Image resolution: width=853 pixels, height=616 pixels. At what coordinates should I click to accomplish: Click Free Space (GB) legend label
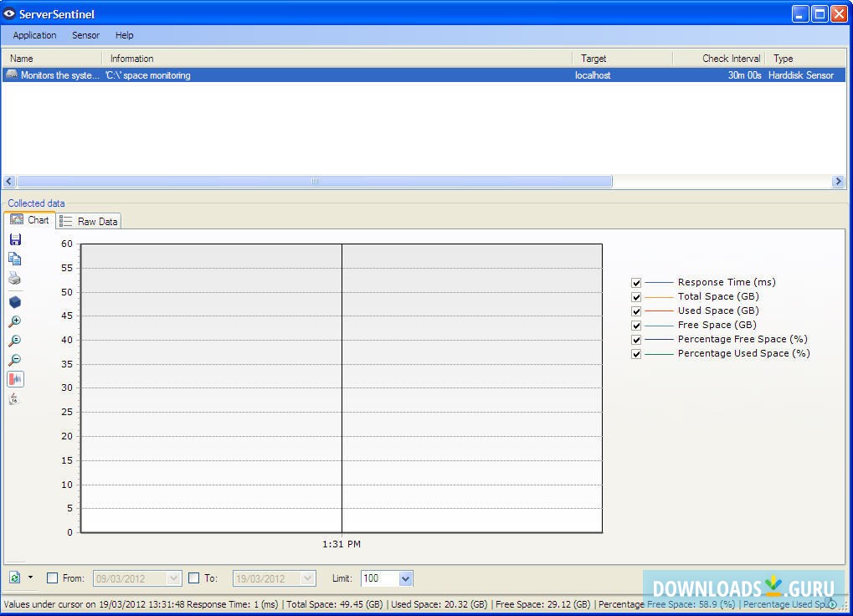tap(717, 325)
